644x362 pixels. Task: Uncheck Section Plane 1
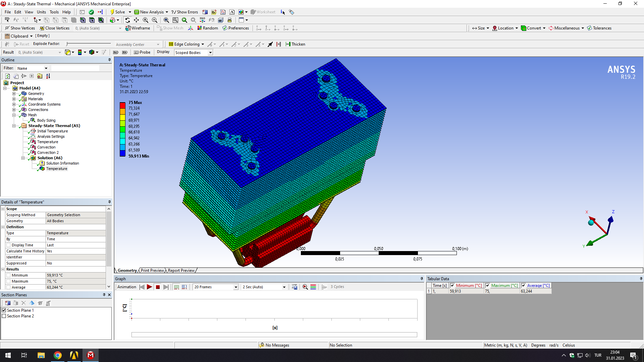tap(4, 310)
